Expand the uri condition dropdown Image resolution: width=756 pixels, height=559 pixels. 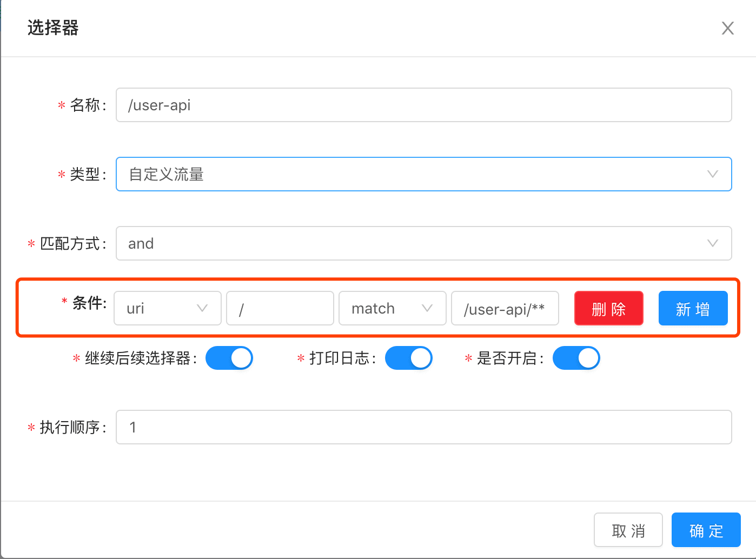tap(162, 308)
